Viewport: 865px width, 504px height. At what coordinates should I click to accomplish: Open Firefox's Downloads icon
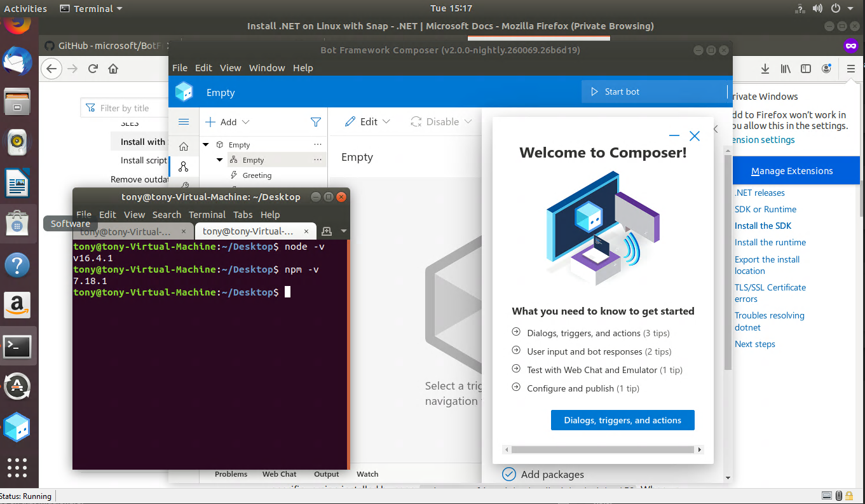764,68
